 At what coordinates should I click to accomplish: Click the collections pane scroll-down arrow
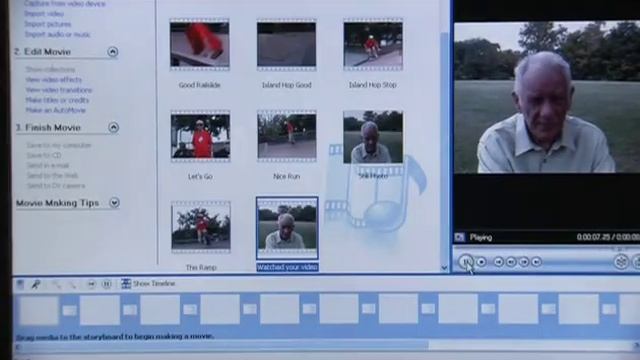444,268
